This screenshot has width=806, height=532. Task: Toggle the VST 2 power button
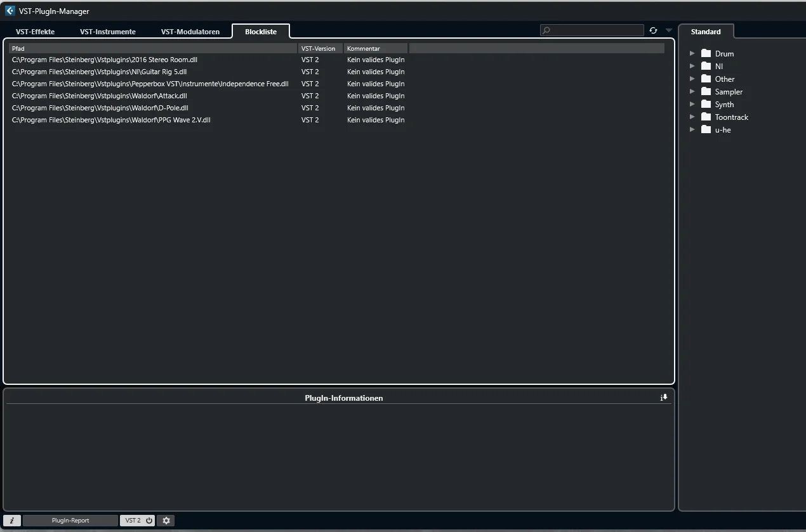149,521
